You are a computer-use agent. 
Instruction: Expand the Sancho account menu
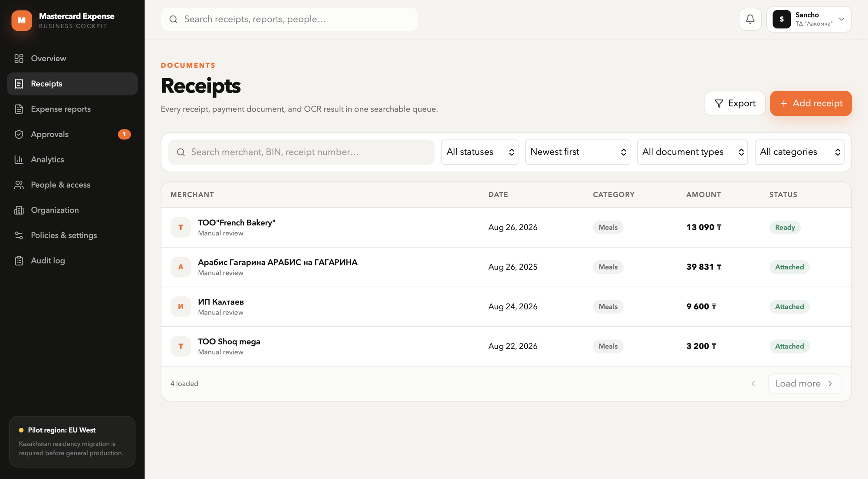pos(809,19)
